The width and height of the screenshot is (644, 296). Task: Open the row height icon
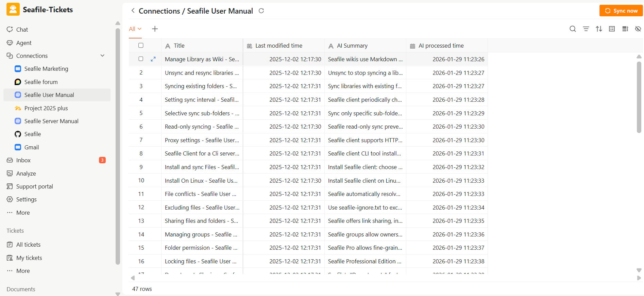[x=625, y=29]
